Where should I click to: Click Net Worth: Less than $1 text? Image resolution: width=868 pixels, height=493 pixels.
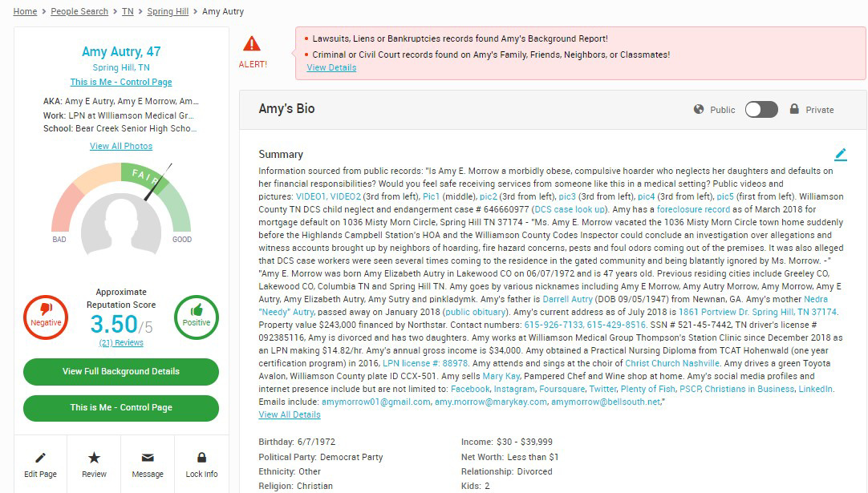[510, 457]
